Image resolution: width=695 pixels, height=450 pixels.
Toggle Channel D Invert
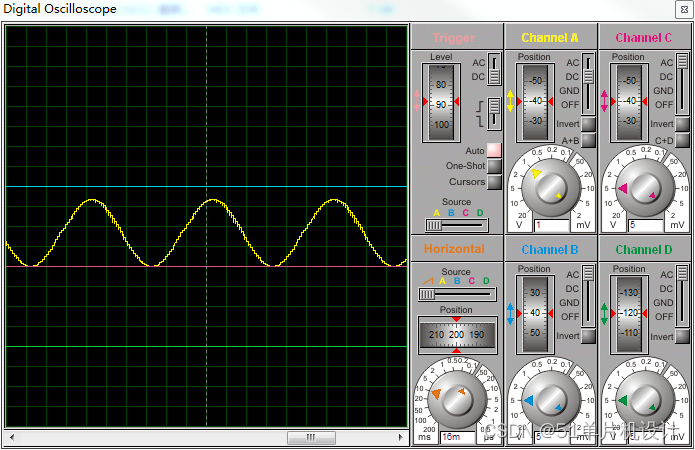click(x=683, y=336)
